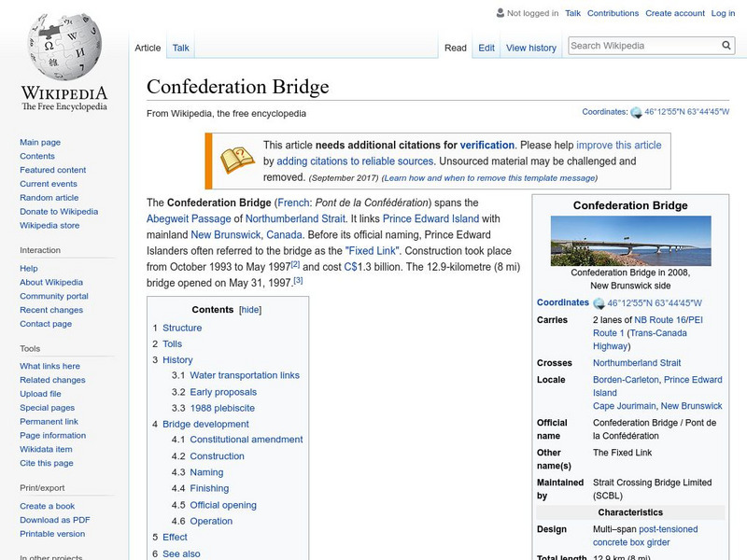Click "Download as PDF" in the sidebar
Image resolution: width=747 pixels, height=560 pixels.
[54, 519]
